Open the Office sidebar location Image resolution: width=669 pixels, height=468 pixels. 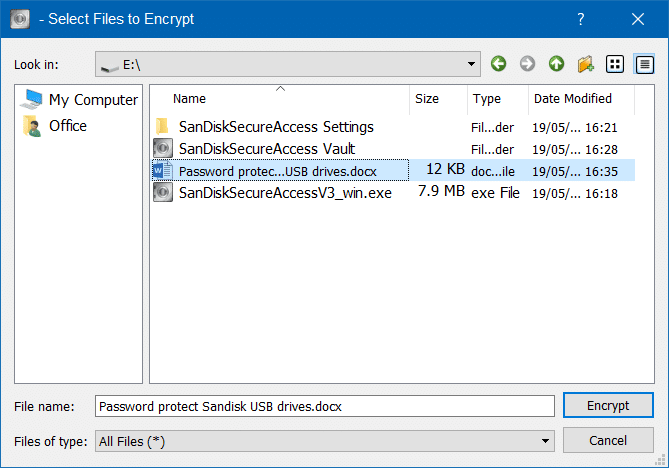click(x=55, y=126)
